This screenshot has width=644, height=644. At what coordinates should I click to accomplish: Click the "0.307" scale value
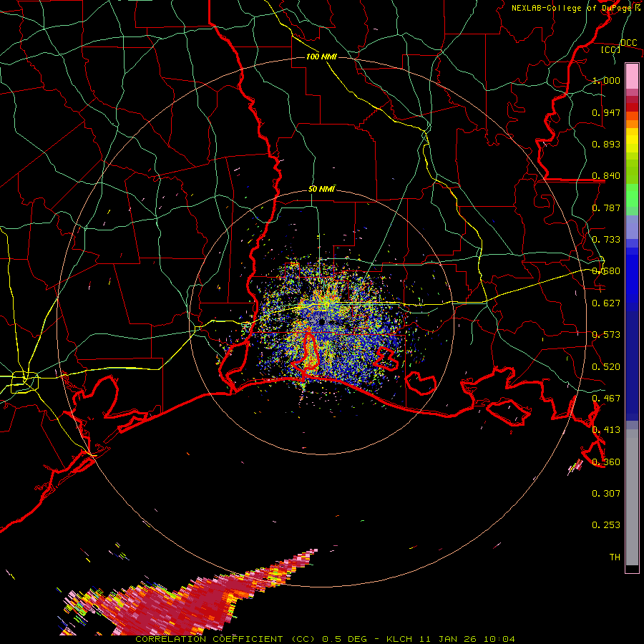606,494
